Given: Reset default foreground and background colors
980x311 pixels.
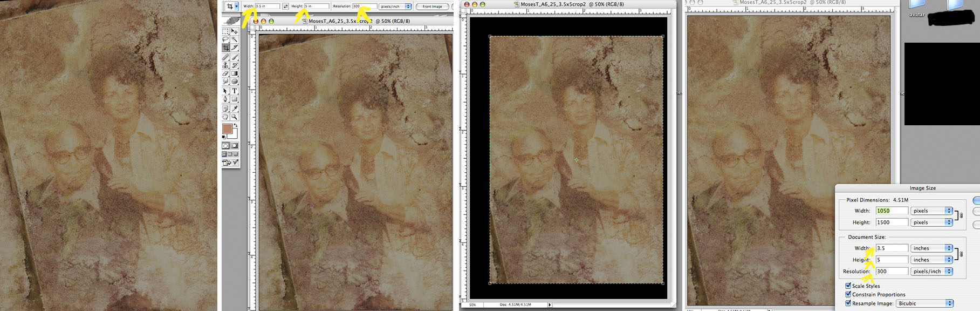Looking at the screenshot, I should [x=224, y=137].
